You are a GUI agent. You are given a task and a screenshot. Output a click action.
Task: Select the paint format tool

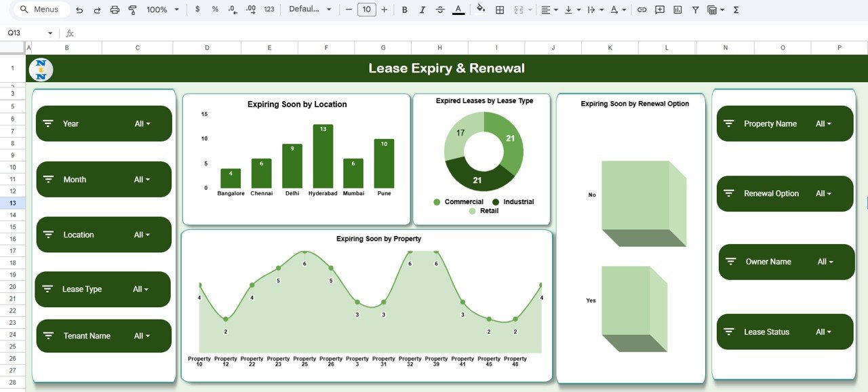coord(133,9)
